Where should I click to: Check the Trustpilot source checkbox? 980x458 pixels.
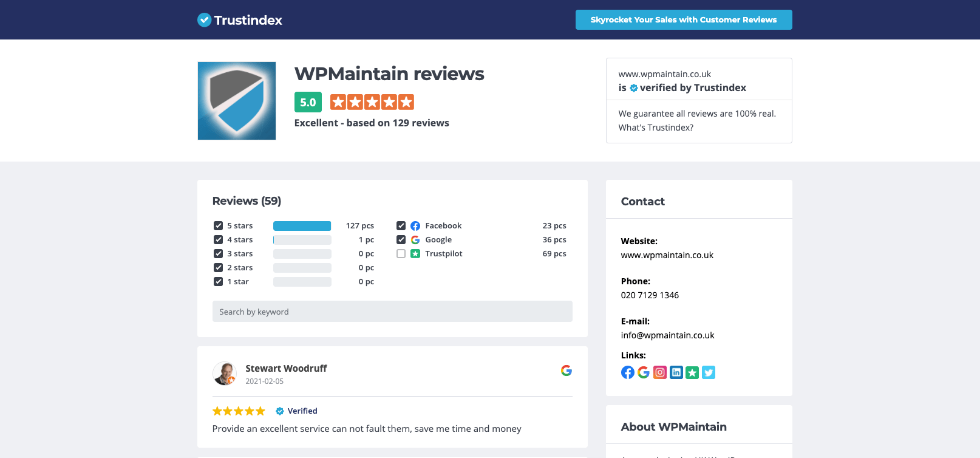click(401, 254)
